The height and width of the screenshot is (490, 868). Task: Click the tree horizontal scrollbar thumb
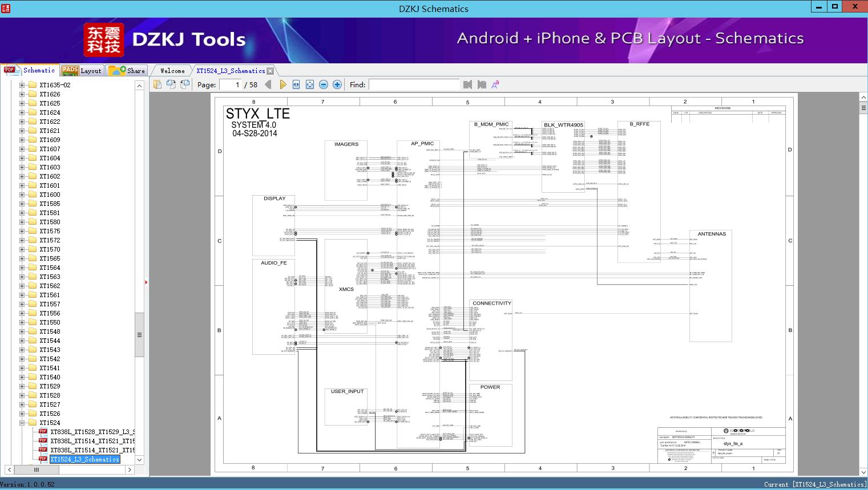tap(36, 469)
